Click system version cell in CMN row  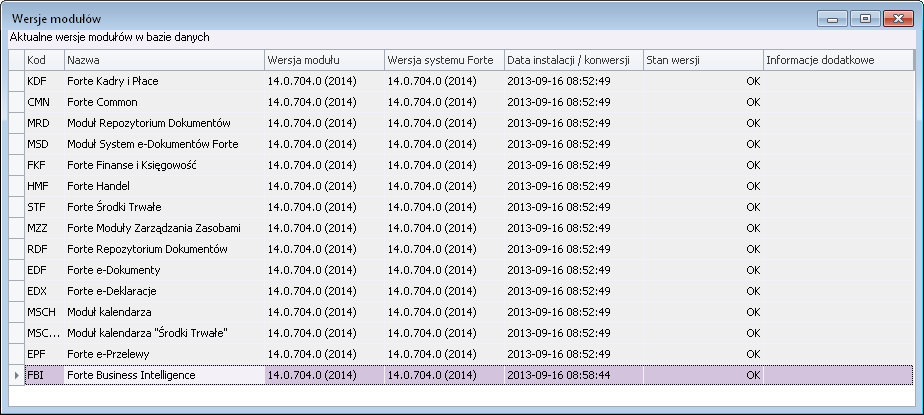click(444, 102)
